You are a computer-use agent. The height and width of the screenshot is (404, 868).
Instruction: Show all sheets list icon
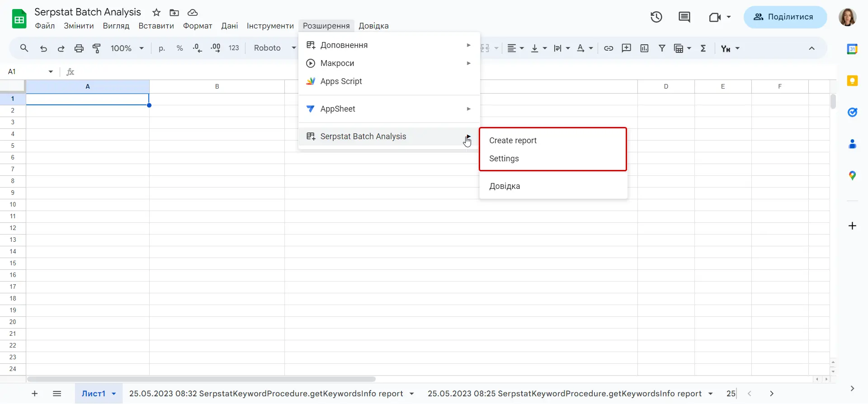point(57,394)
